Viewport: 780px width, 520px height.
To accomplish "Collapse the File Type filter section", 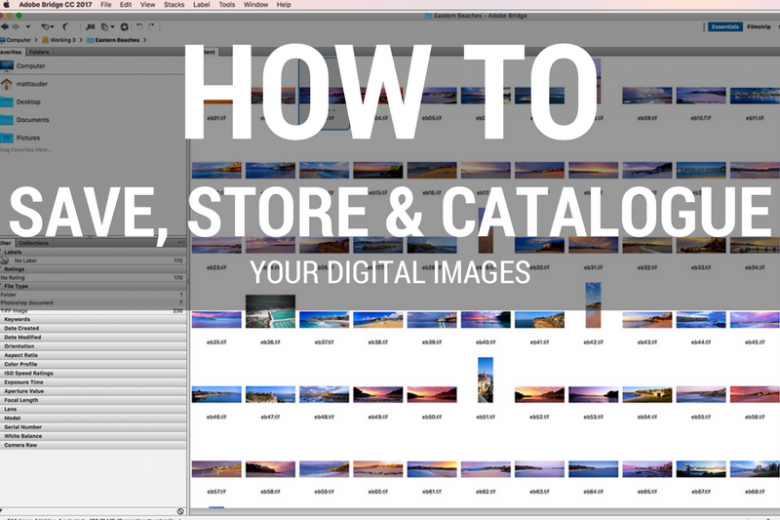I will pos(93,286).
